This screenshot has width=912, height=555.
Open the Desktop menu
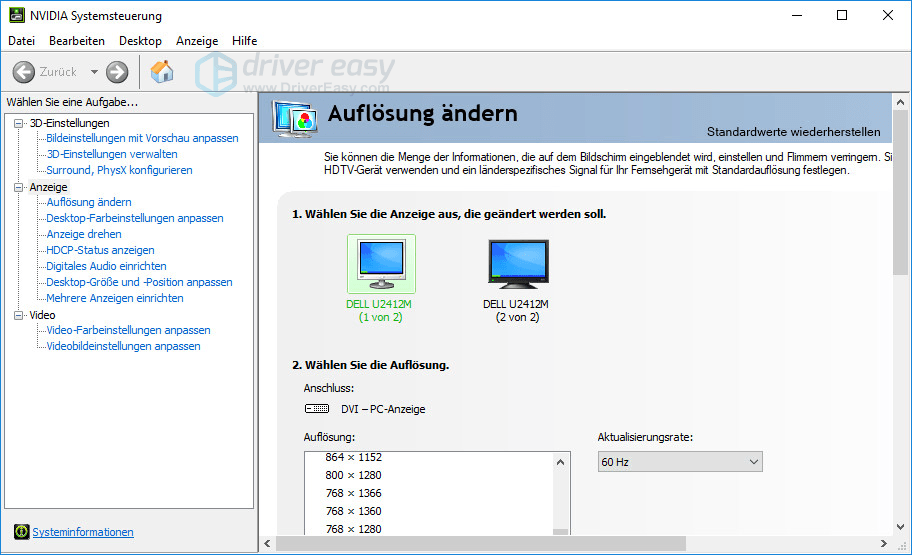click(x=140, y=41)
